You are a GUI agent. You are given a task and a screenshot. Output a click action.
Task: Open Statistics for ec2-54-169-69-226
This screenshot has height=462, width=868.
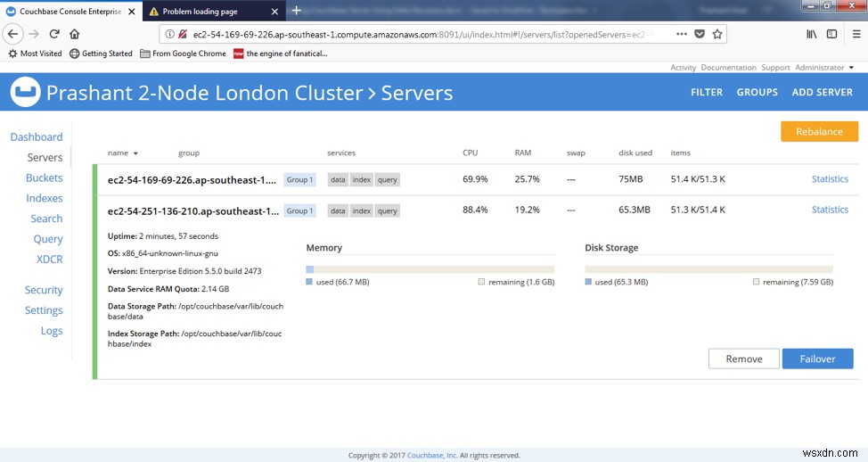(830, 179)
